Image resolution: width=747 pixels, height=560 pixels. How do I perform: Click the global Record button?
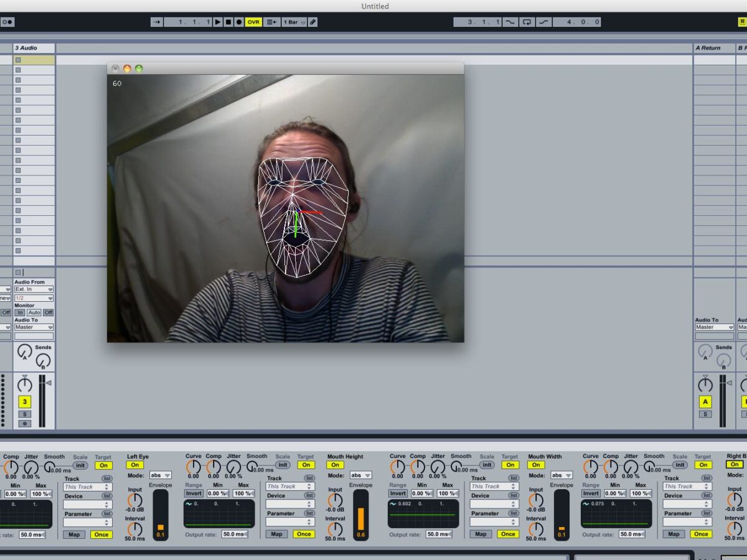point(239,22)
